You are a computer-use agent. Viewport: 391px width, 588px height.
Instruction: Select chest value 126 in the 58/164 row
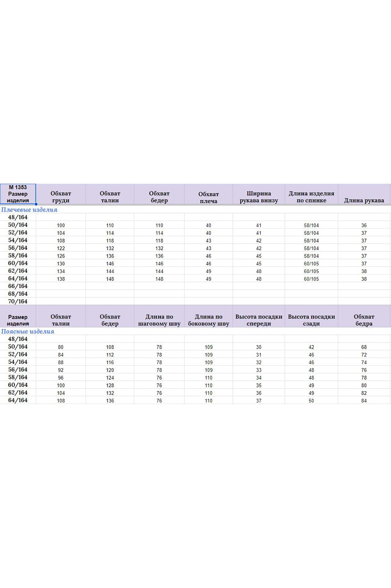61,256
